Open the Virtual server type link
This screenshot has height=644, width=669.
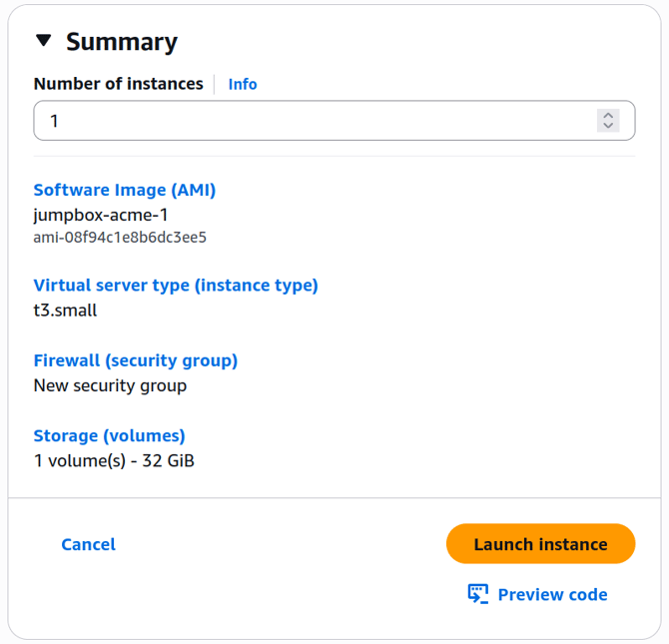click(176, 285)
